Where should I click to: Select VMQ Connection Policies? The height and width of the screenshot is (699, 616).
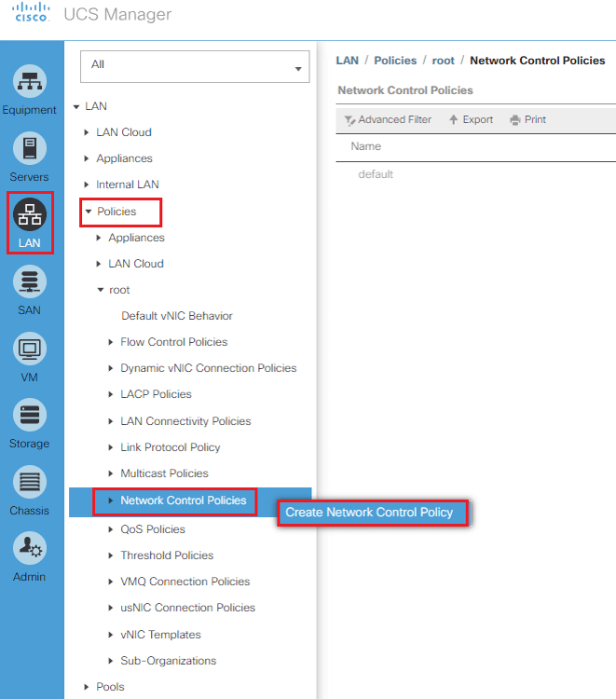[x=185, y=582]
